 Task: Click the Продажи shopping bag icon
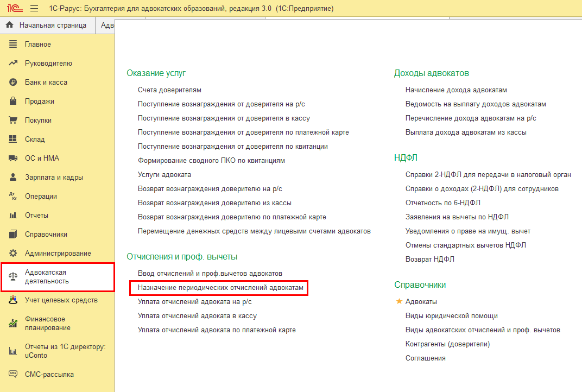coord(14,102)
